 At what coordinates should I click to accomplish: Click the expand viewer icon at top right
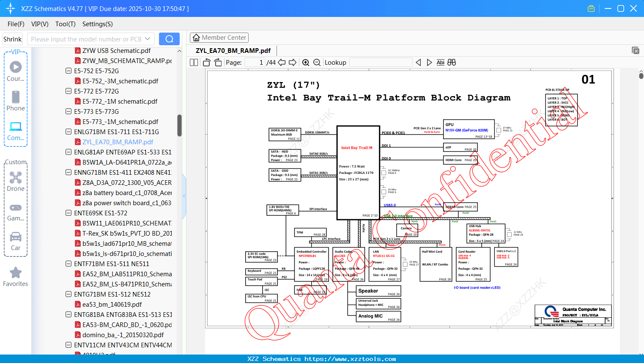point(635,50)
